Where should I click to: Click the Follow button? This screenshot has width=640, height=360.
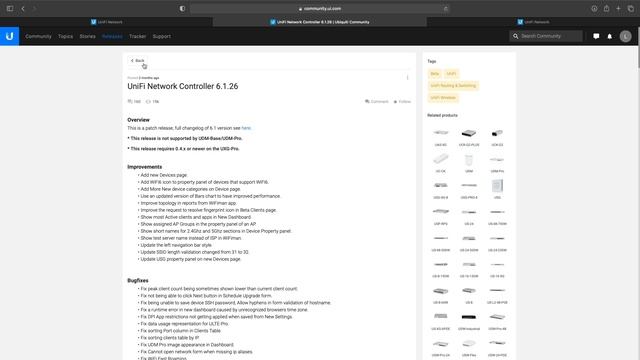(x=402, y=102)
